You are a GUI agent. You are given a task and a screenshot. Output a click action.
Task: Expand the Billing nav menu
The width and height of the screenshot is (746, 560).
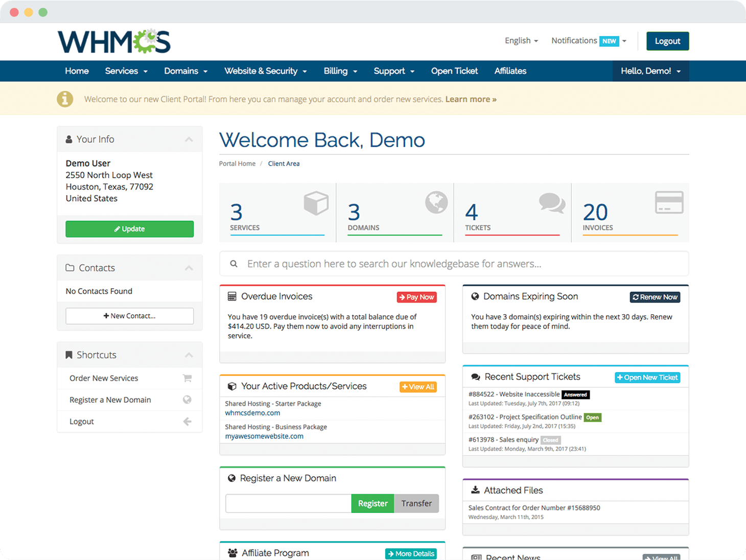[340, 71]
